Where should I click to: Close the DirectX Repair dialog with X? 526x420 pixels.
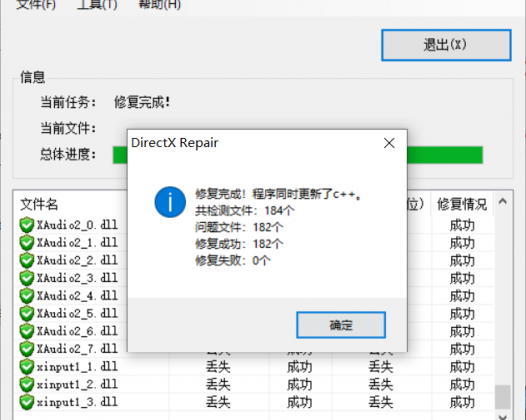[x=389, y=143]
